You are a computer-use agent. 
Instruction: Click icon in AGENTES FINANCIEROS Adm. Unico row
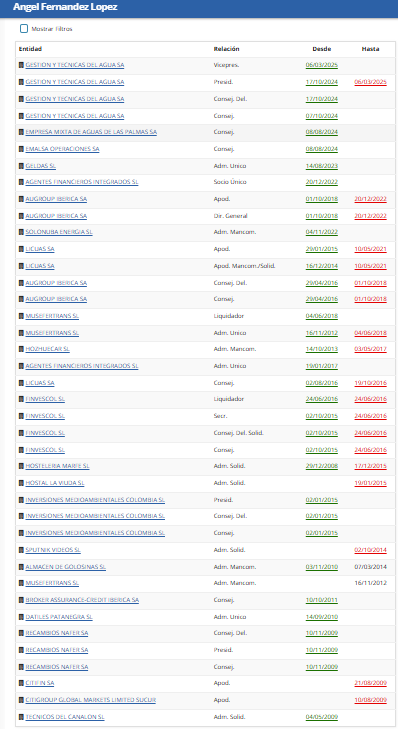pos(21,366)
